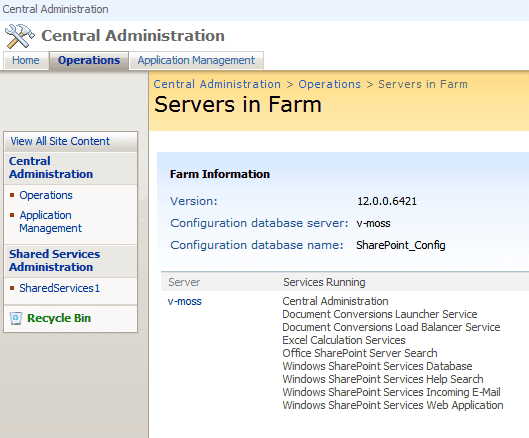
Task: Open Operations in the sidebar
Action: coord(46,195)
